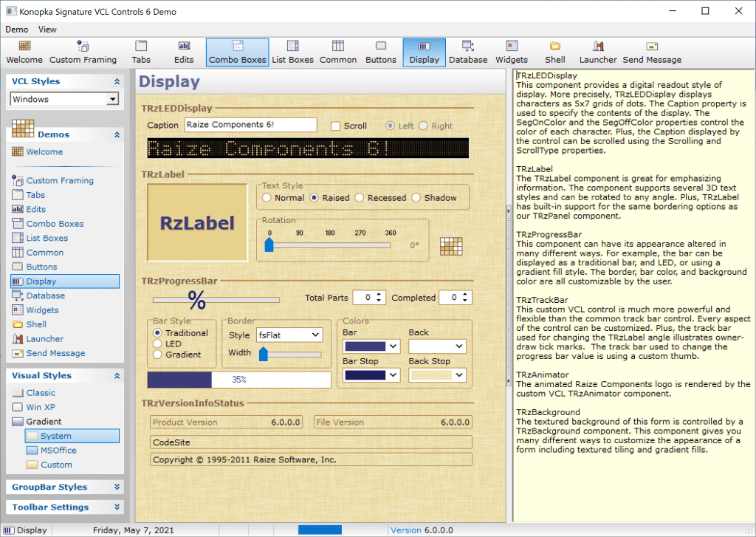Screen dimensions: 756x537
Task: Expand the Toolbar Settings group
Action: 117,507
